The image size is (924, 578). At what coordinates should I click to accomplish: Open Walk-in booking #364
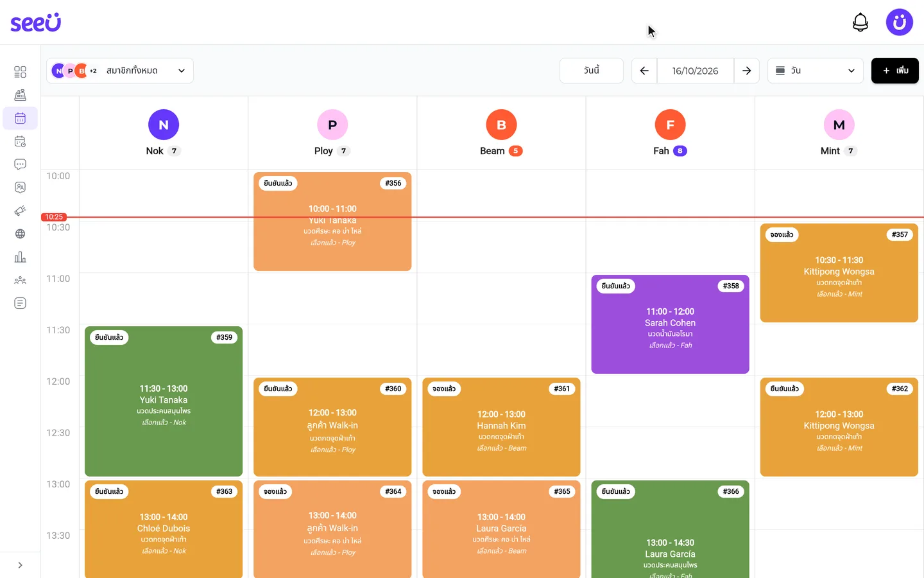[x=332, y=529]
